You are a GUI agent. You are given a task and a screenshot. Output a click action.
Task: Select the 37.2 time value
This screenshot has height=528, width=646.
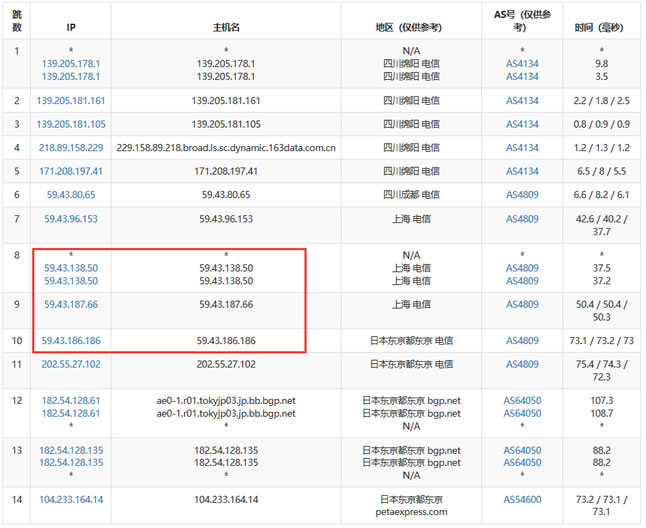click(x=602, y=280)
